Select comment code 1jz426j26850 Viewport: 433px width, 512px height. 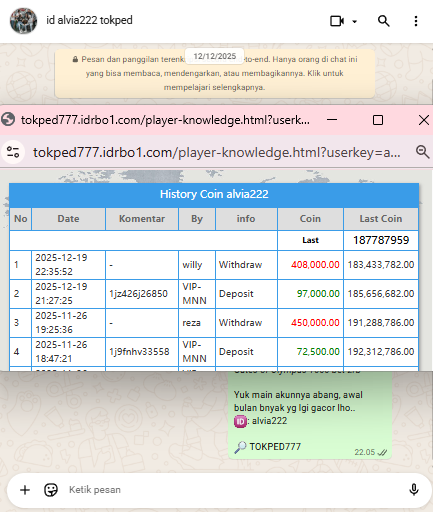[x=138, y=294]
